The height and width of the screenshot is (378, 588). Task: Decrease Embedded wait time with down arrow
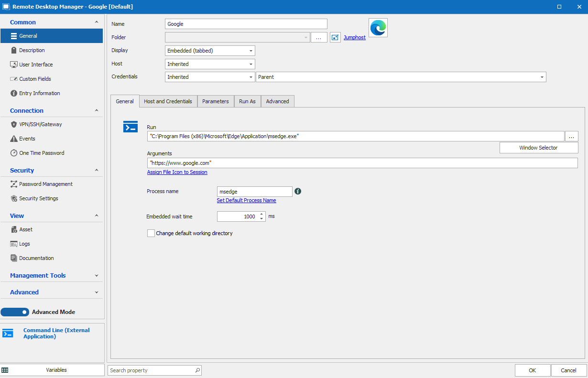point(261,219)
